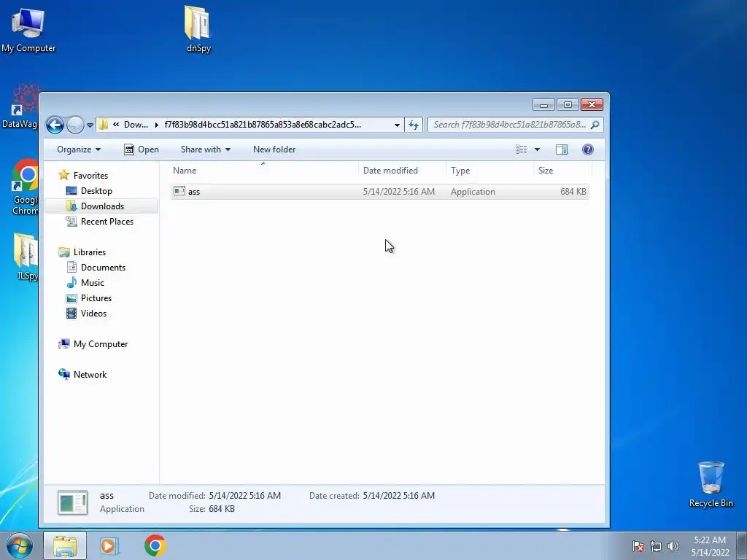Image resolution: width=747 pixels, height=560 pixels.
Task: Maximize the Explorer window
Action: coord(568,105)
